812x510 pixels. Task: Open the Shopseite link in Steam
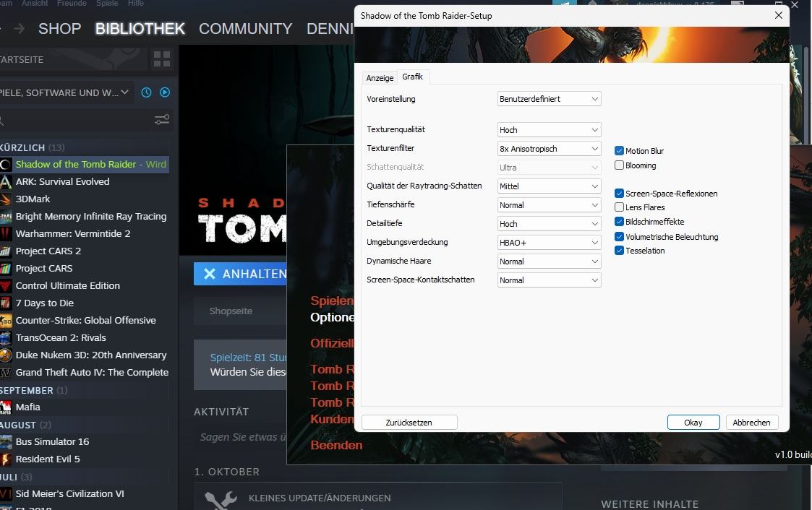(231, 311)
